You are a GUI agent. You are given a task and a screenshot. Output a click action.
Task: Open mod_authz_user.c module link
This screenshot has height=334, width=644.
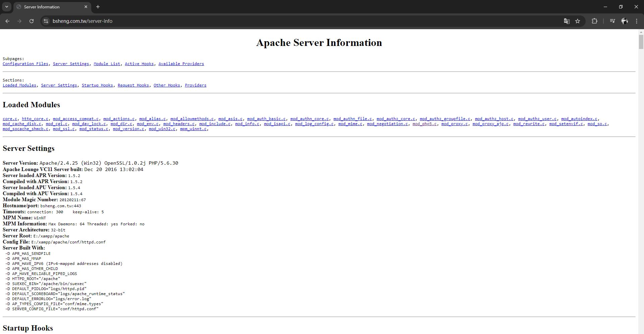point(537,119)
